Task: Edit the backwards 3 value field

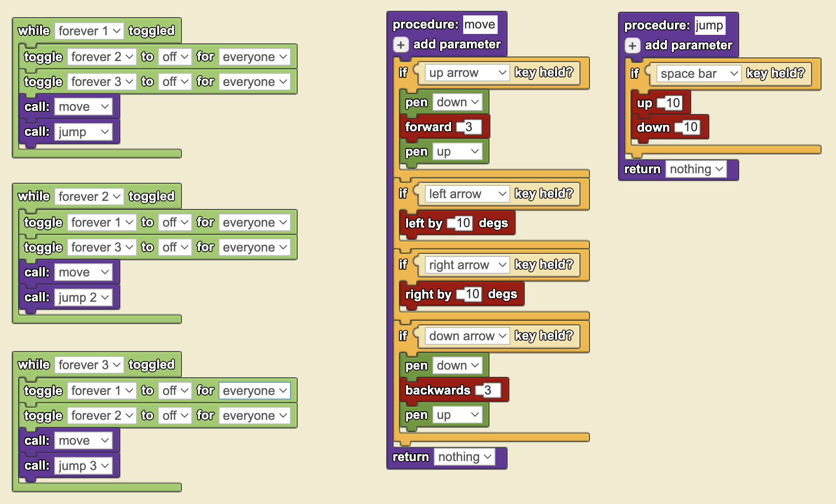Action: (x=489, y=390)
